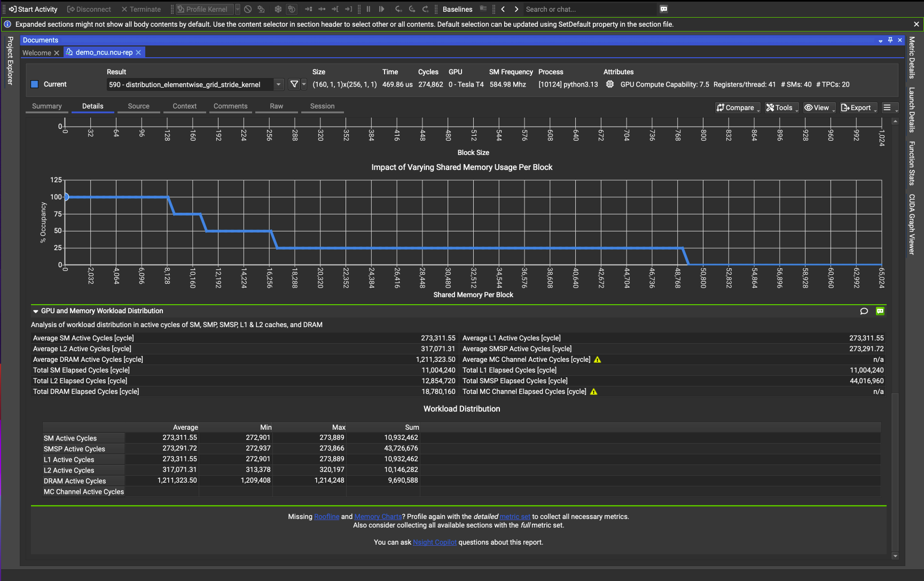The height and width of the screenshot is (581, 924).
Task: Click the vertical scrollbar down arrow
Action: 895,556
